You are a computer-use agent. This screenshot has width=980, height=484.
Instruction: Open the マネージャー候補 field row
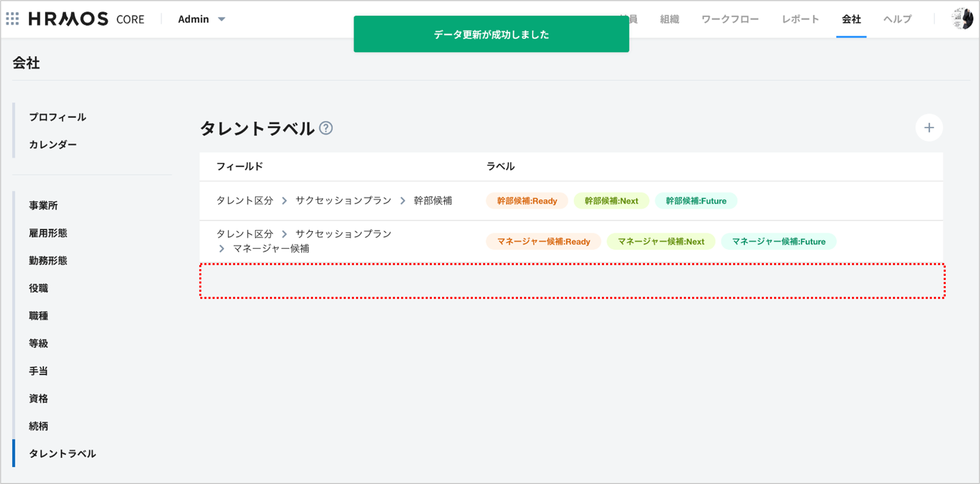(303, 241)
